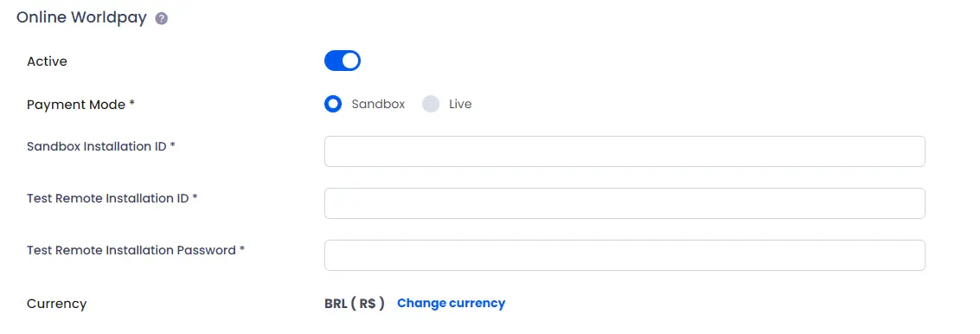Viewport: 980px width, 334px height.
Task: Click the "Sandbox" option text label
Action: coord(378,104)
